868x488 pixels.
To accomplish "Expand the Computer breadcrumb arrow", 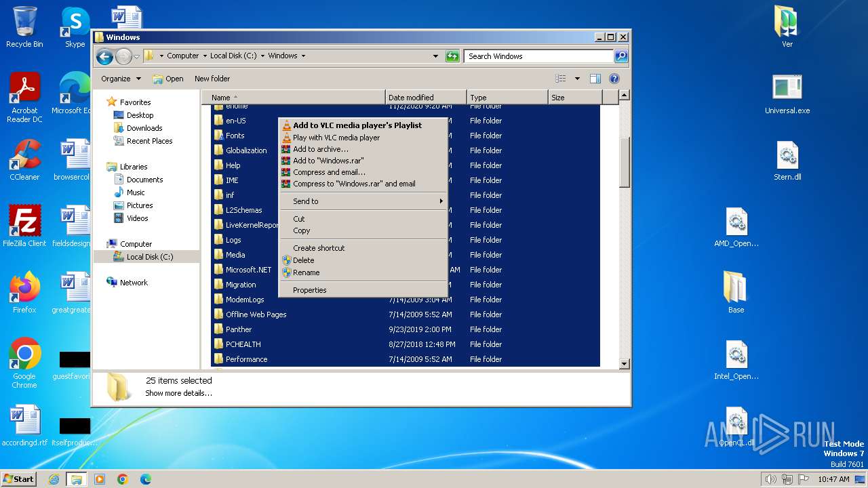I will tap(204, 56).
